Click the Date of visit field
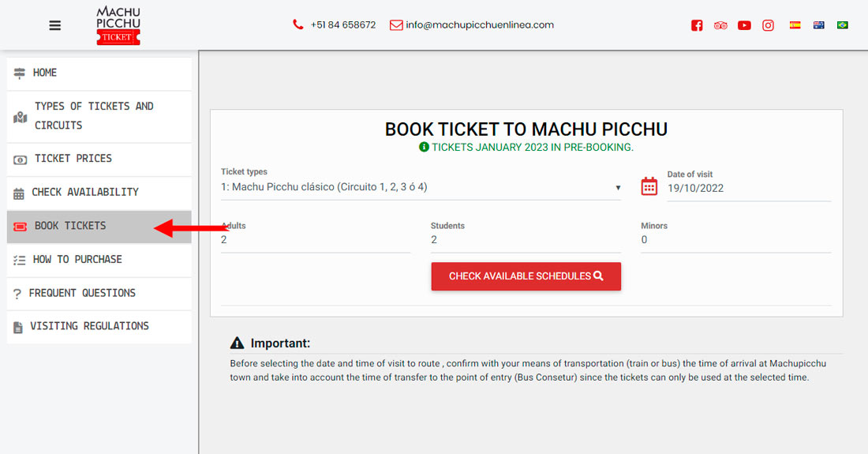The image size is (868, 454). [x=748, y=189]
